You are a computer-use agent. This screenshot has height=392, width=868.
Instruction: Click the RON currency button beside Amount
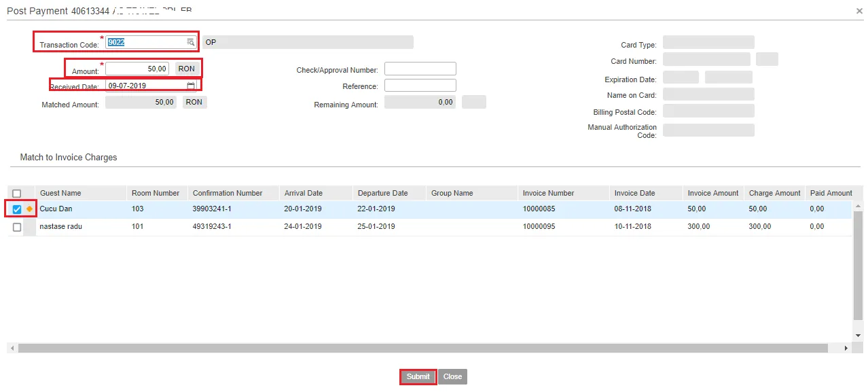(187, 69)
